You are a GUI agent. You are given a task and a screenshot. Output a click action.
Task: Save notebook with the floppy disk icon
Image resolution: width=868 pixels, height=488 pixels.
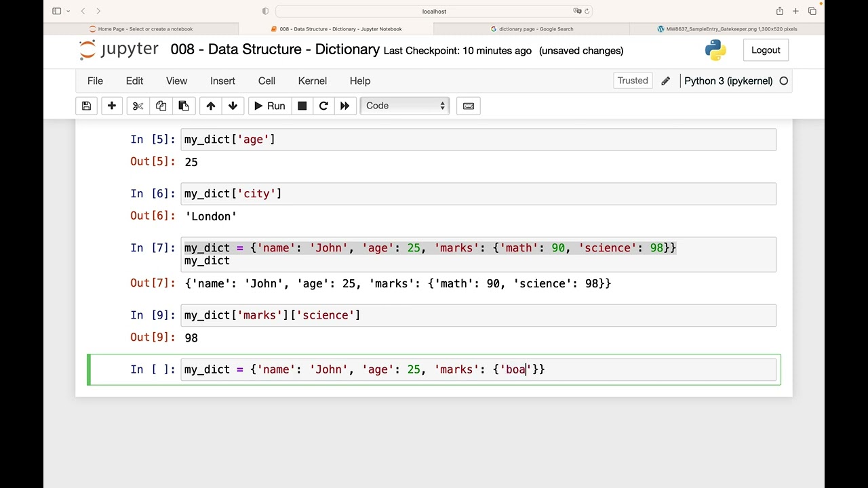point(86,106)
